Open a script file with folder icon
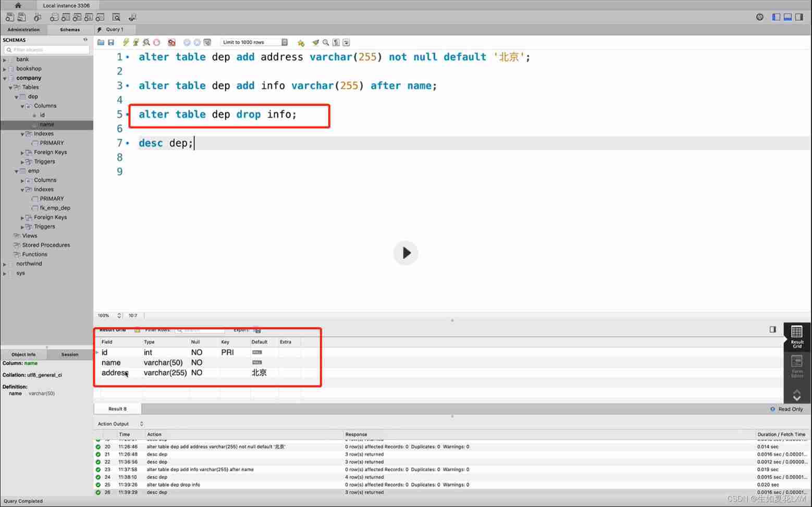Image resolution: width=812 pixels, height=507 pixels. click(101, 42)
